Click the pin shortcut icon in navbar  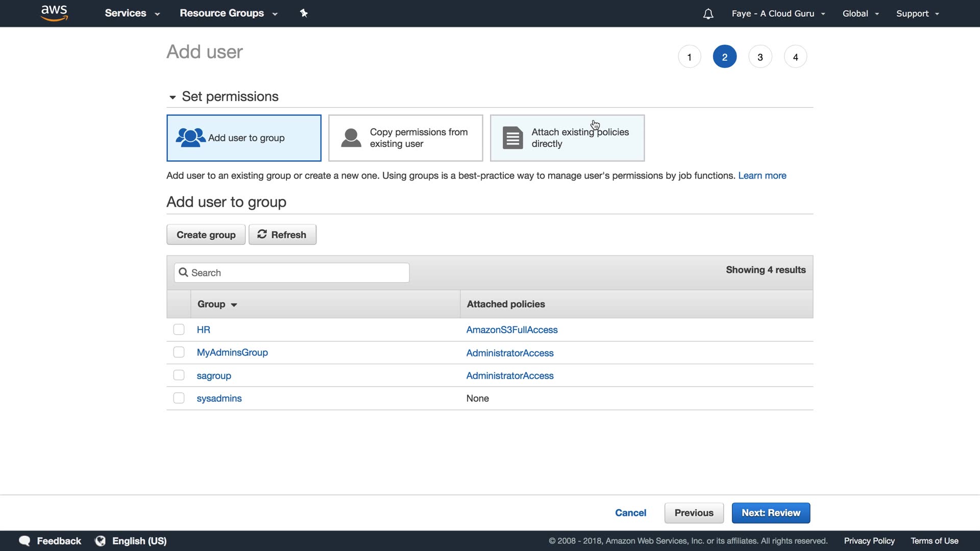[304, 13]
